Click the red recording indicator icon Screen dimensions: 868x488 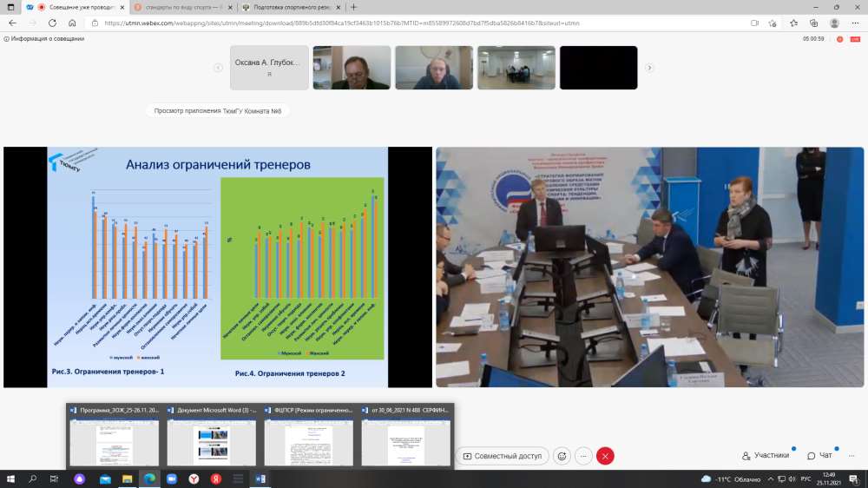(x=839, y=39)
